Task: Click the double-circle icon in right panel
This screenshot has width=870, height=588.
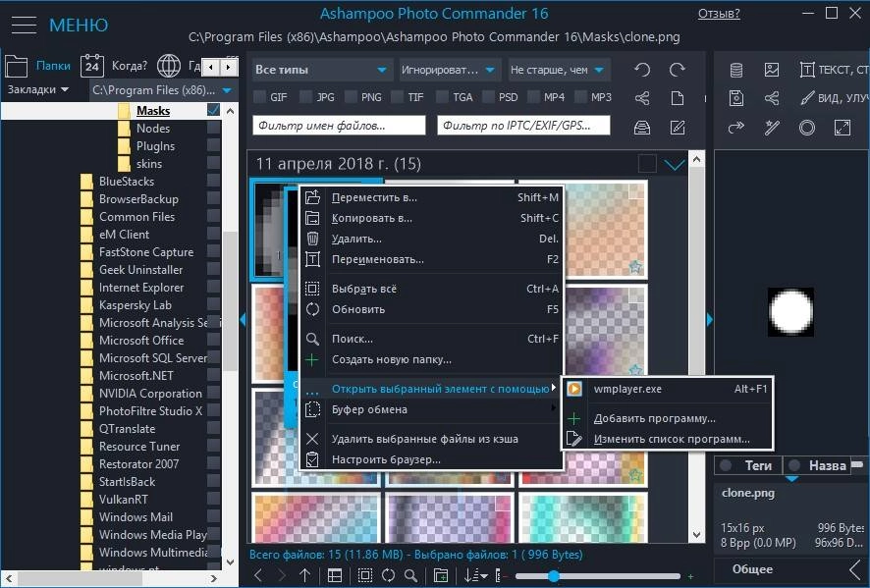Action: tap(807, 129)
